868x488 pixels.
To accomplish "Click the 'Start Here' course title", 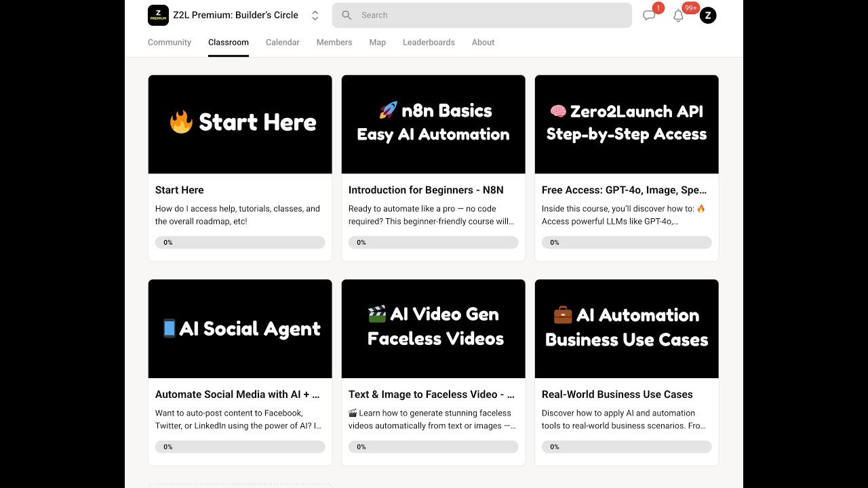I will [180, 190].
